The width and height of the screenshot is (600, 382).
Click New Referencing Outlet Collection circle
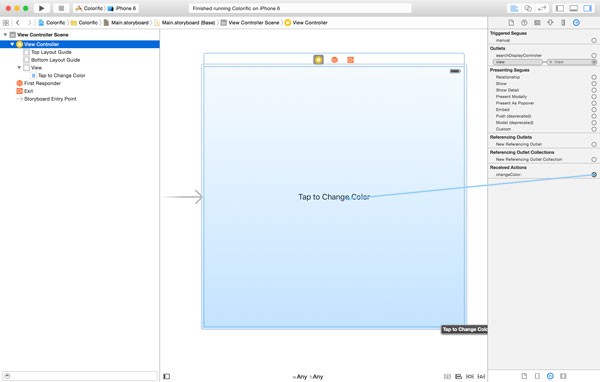pyautogui.click(x=594, y=159)
